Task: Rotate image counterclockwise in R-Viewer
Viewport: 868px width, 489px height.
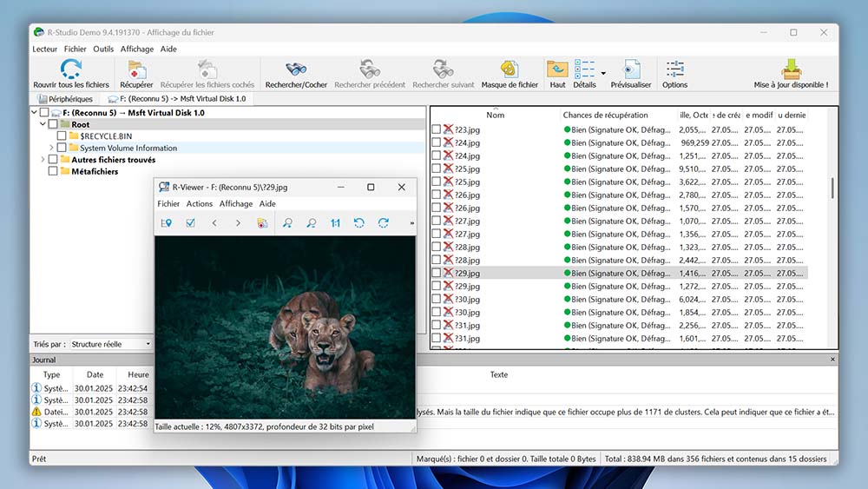Action: [x=359, y=222]
